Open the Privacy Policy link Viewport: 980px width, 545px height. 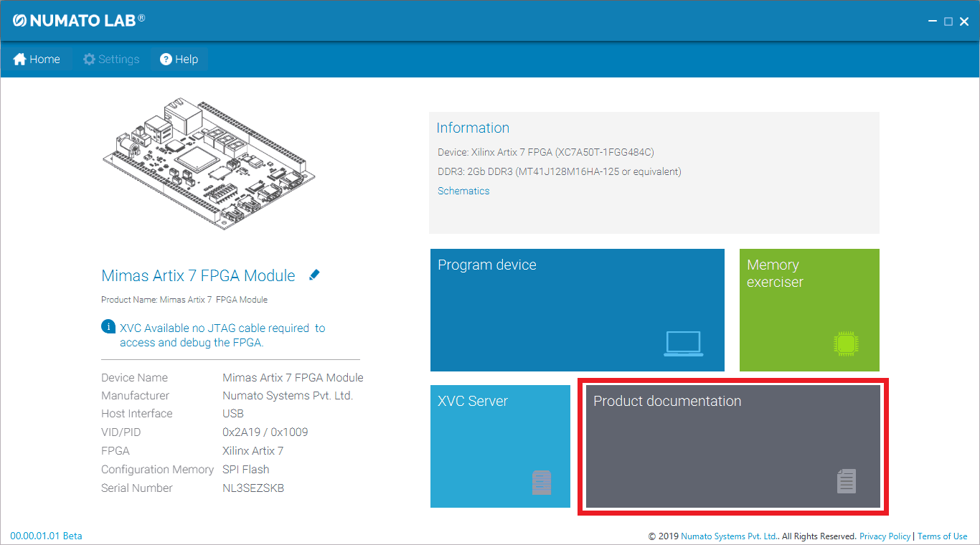point(885,536)
